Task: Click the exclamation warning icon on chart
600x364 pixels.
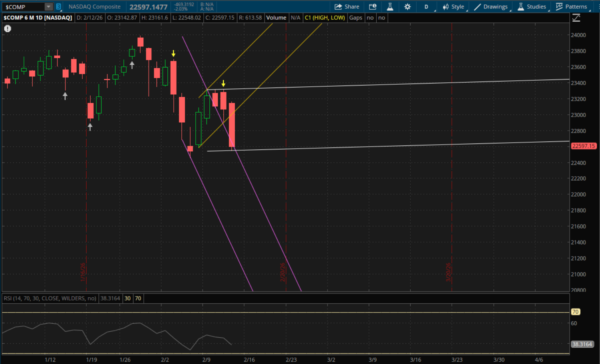Action: (x=8, y=29)
